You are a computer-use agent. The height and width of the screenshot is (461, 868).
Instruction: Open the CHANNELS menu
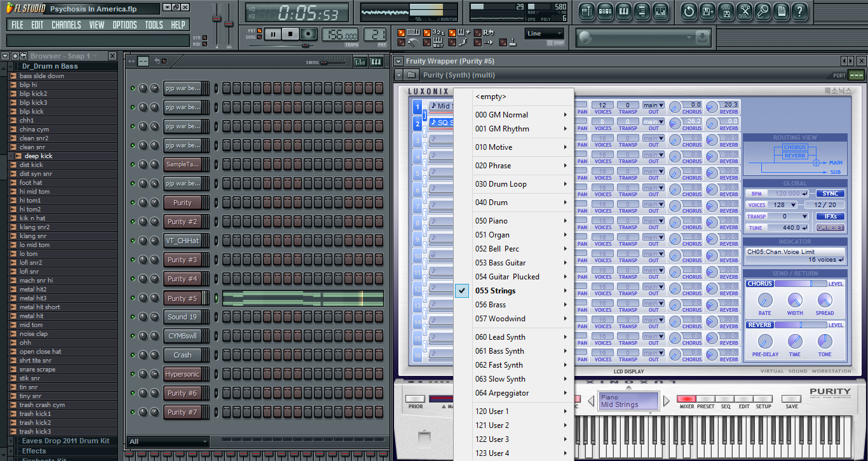pos(66,25)
